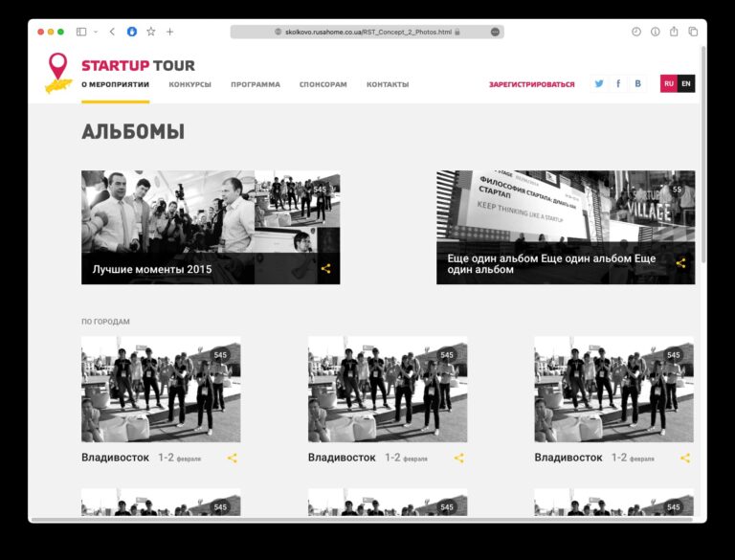This screenshot has width=735, height=560.
Task: Open the КОНТАКТЫ menu item
Action: click(x=388, y=84)
